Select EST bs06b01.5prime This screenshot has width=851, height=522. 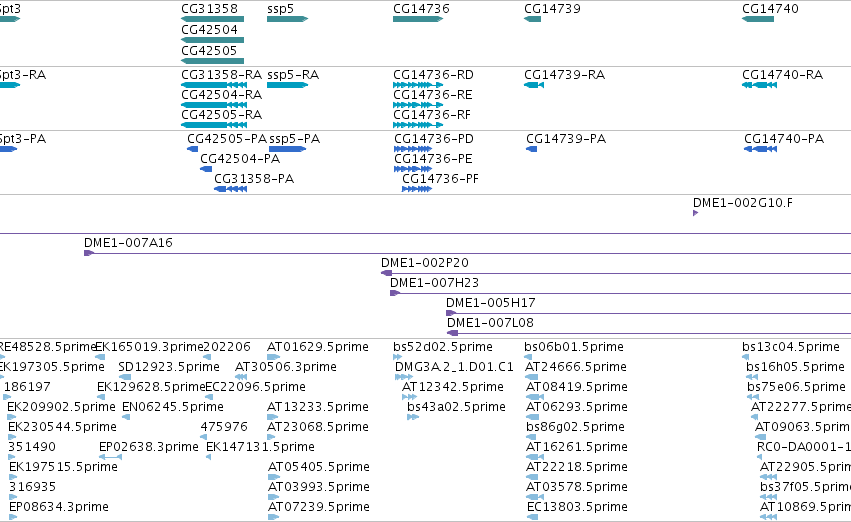pos(574,347)
